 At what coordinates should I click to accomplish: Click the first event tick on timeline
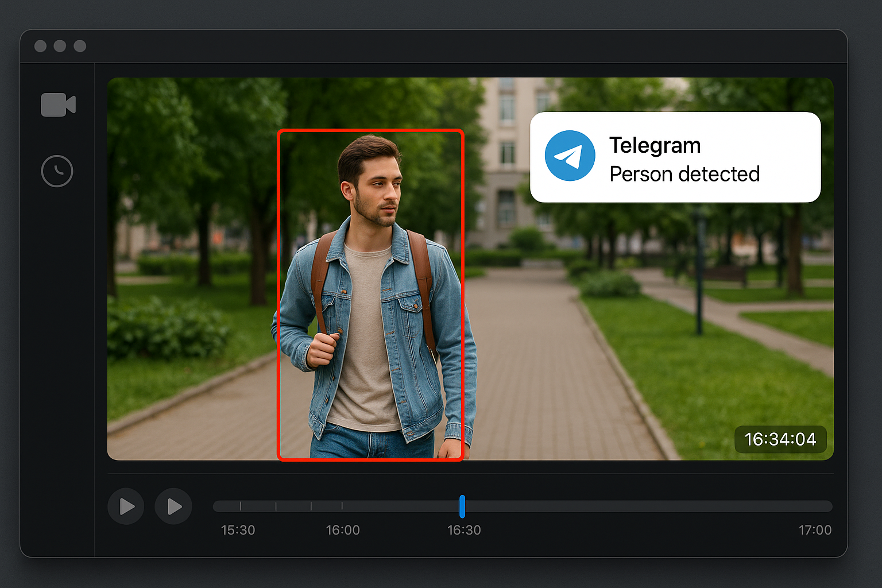click(241, 506)
